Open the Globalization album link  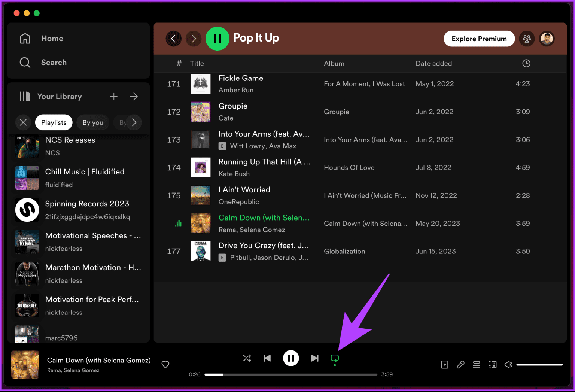pyautogui.click(x=344, y=252)
